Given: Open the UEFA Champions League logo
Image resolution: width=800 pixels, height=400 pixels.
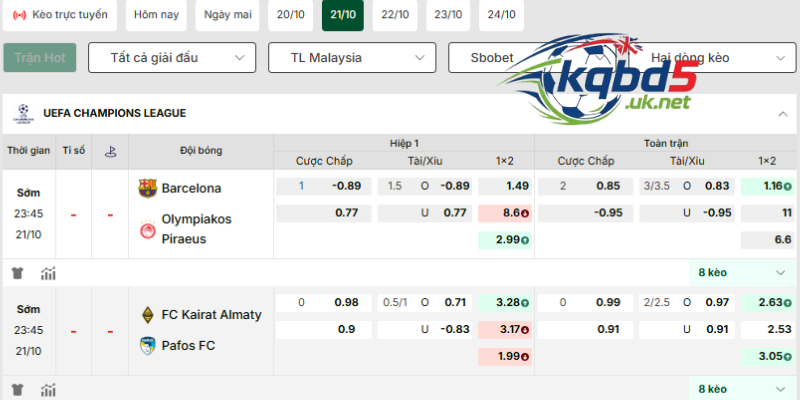Looking at the screenshot, I should pos(23,113).
